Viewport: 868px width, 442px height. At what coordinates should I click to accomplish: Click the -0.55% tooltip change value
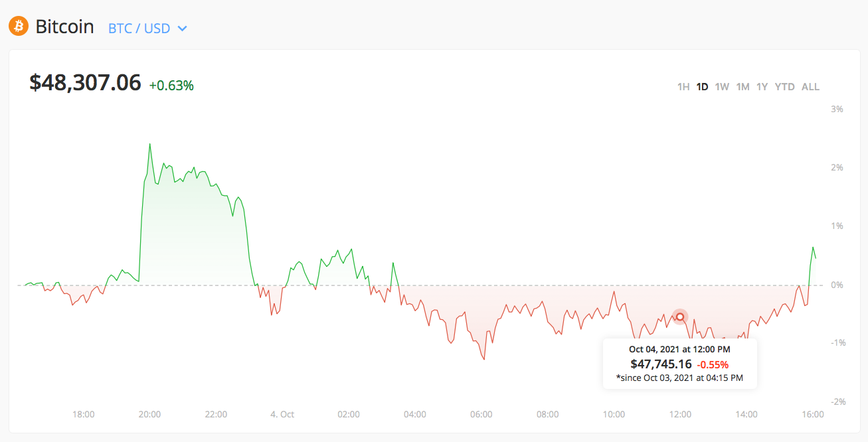713,364
